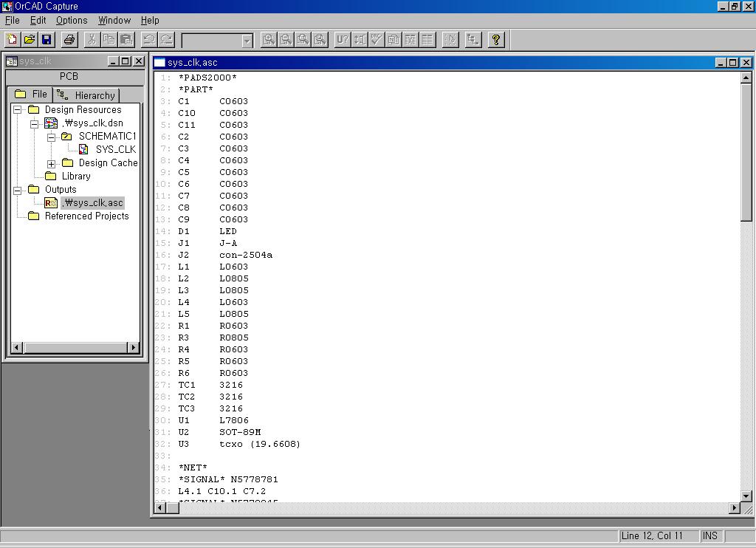
Task: Click the Zoom to All icon
Action: click(x=320, y=40)
